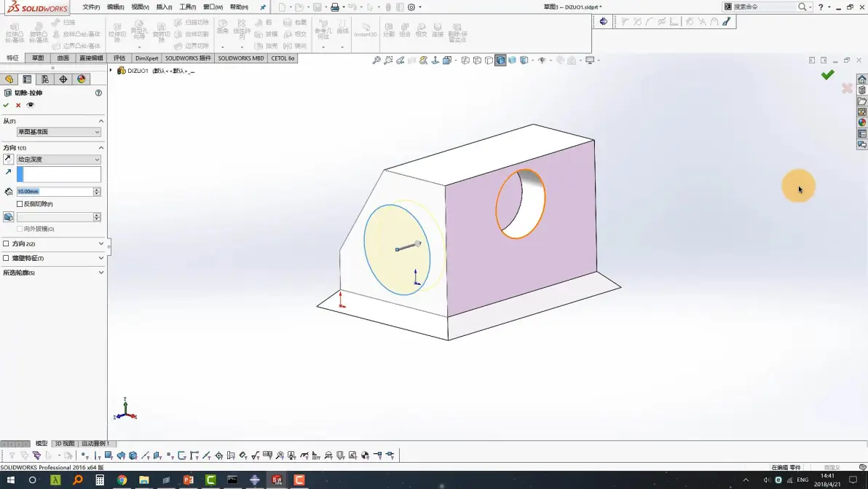
Task: Toggle detailed preview eye icon
Action: coord(31,105)
